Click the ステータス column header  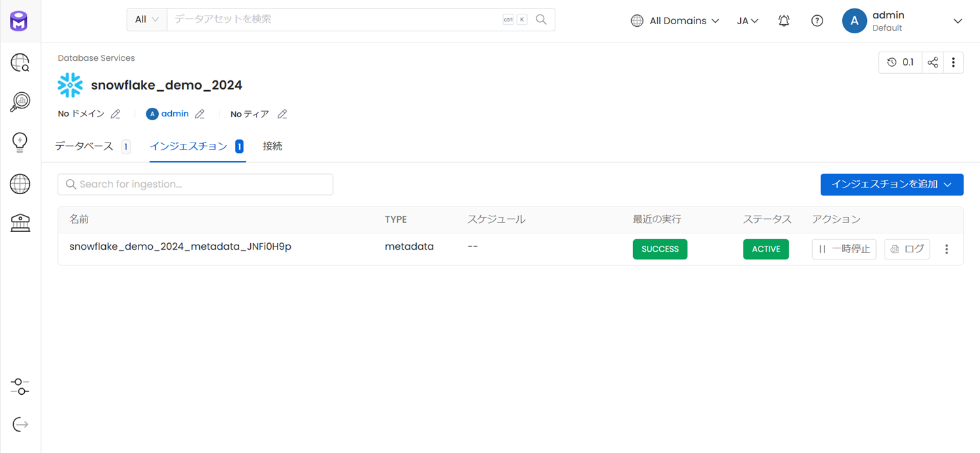pos(767,220)
